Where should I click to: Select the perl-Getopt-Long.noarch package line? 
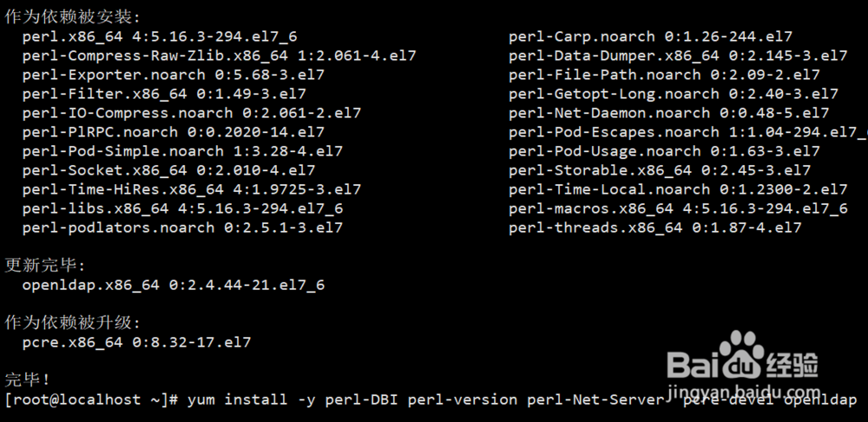[674, 94]
